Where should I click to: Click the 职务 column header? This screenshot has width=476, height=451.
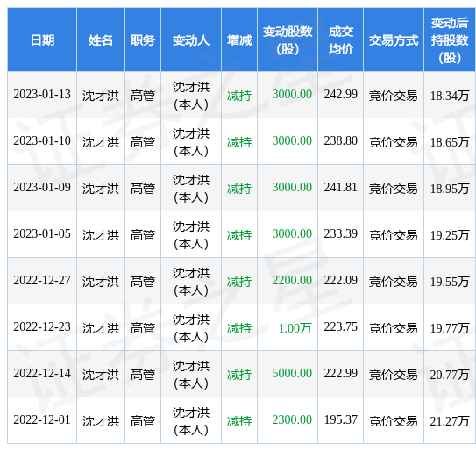click(x=143, y=40)
